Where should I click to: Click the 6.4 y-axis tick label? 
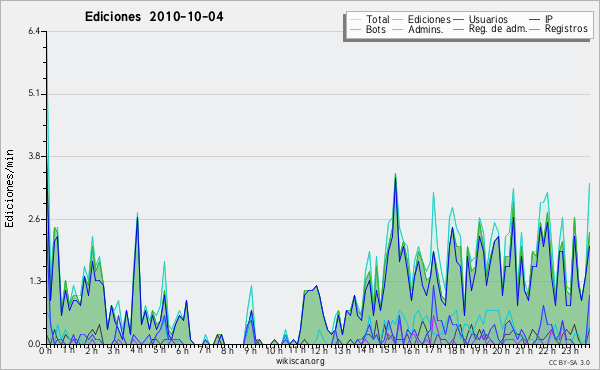34,31
